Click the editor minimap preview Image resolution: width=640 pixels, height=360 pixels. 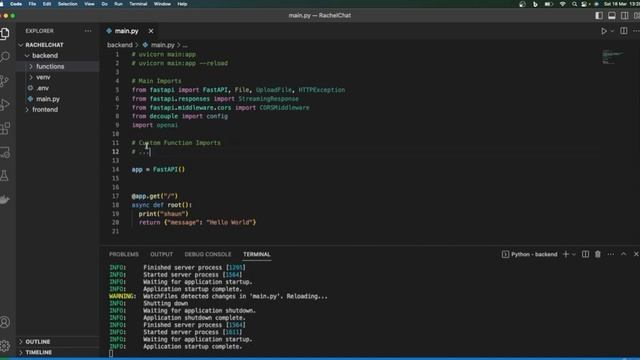tap(613, 57)
